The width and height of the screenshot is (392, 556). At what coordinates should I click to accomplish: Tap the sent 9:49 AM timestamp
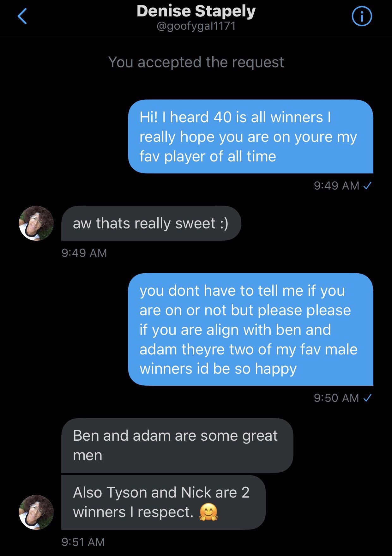[336, 185]
